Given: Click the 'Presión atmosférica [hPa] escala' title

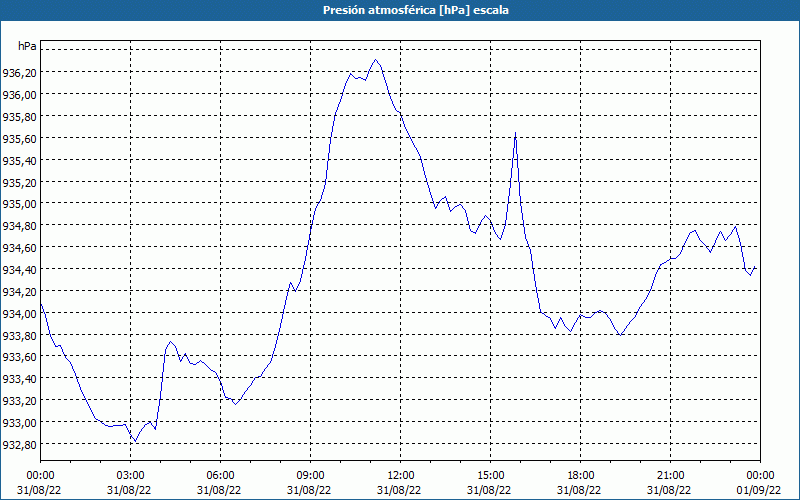Looking at the screenshot, I should (x=415, y=10).
